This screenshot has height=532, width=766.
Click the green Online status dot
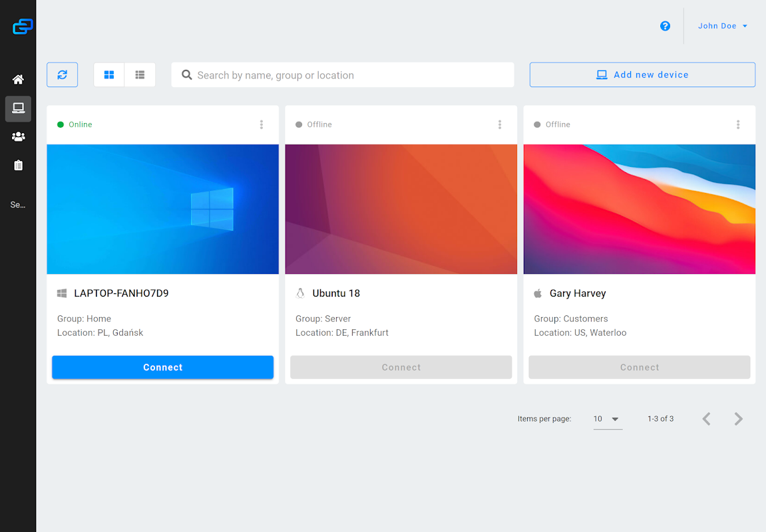(61, 124)
